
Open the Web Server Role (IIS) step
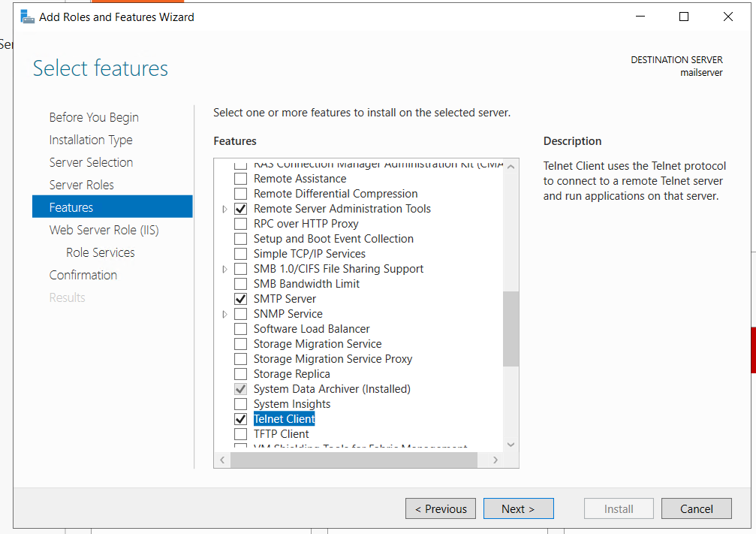coord(104,230)
